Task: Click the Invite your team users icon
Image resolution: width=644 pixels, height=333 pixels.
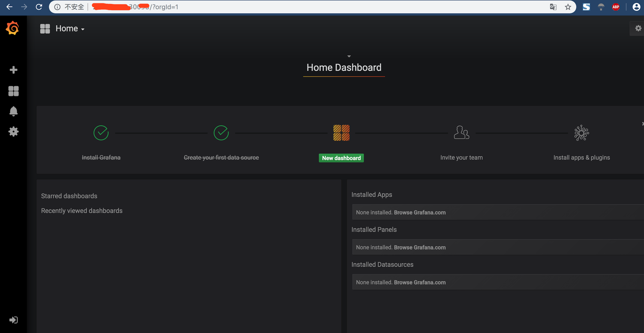Action: pyautogui.click(x=461, y=132)
